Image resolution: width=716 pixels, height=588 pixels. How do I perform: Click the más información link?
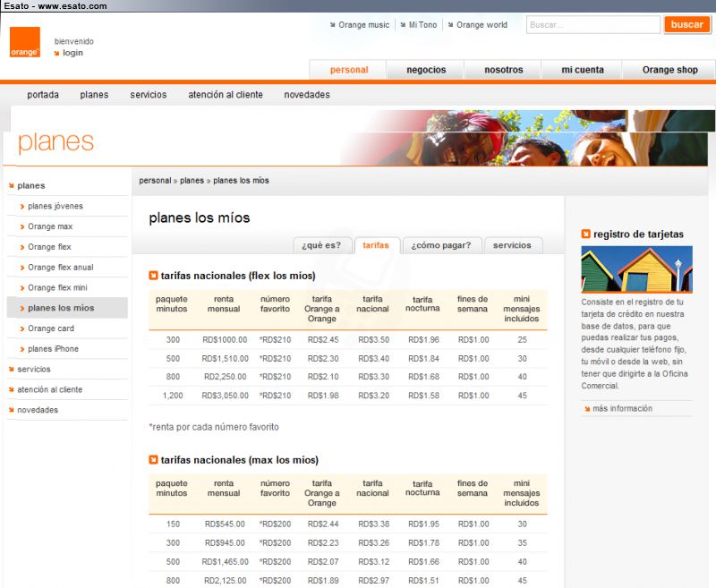[x=622, y=409]
